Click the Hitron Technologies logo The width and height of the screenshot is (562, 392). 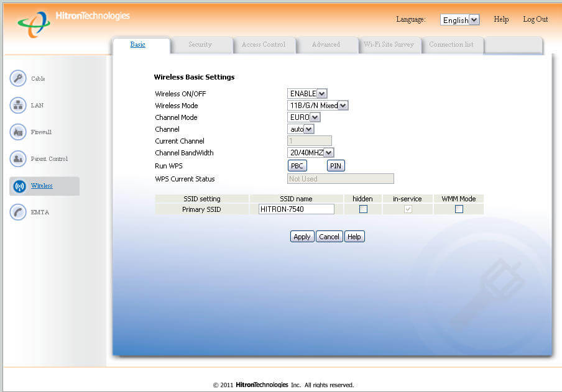73,21
